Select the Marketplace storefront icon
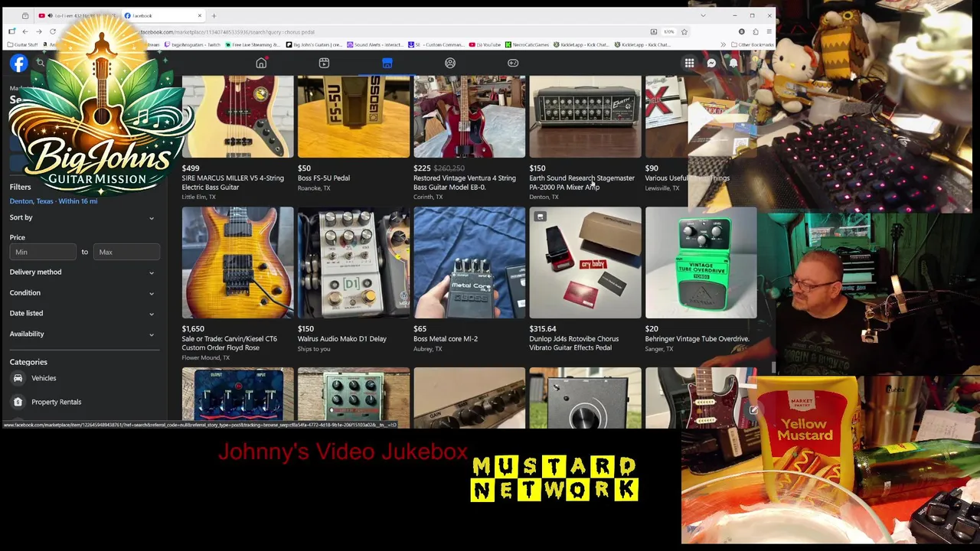The image size is (980, 551). pos(387,63)
